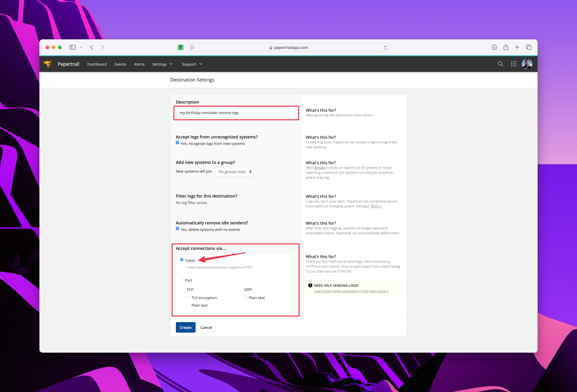This screenshot has width=577, height=392.
Task: Toggle Safari sidebar button
Action: pos(72,47)
